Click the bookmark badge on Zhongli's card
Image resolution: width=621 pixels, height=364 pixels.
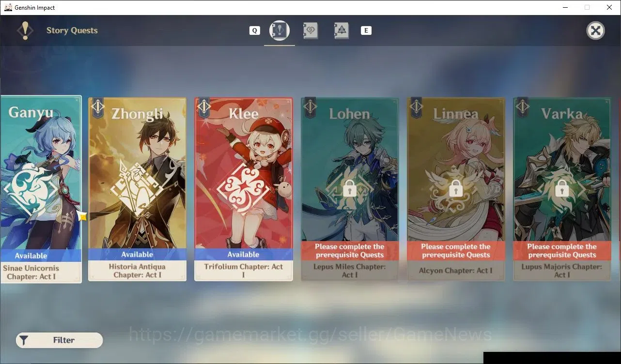[x=98, y=107]
